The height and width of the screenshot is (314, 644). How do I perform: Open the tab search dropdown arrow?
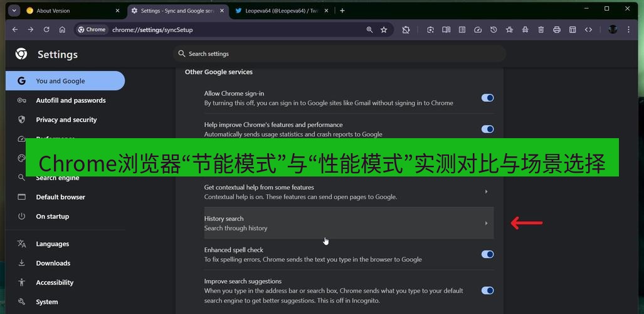[14, 11]
